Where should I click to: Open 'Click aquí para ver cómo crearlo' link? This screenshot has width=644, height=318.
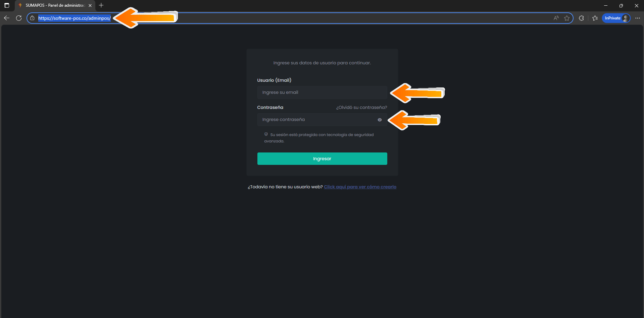coord(360,187)
